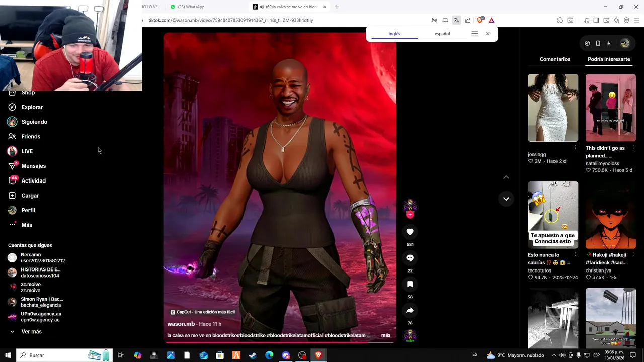Close the translate popup

pos(488,34)
